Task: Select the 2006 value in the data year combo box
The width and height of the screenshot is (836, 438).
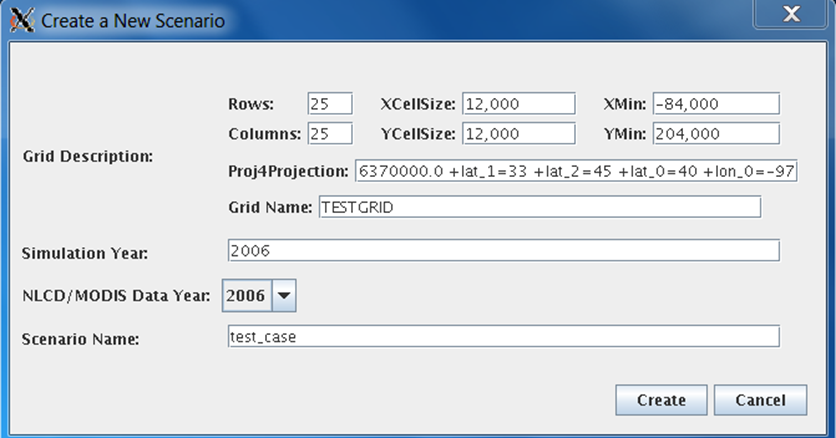Action: pyautogui.click(x=246, y=295)
